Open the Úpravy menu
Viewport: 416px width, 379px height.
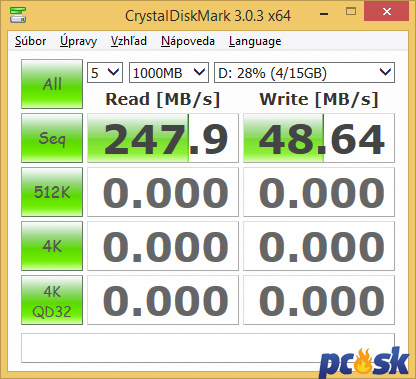(79, 41)
